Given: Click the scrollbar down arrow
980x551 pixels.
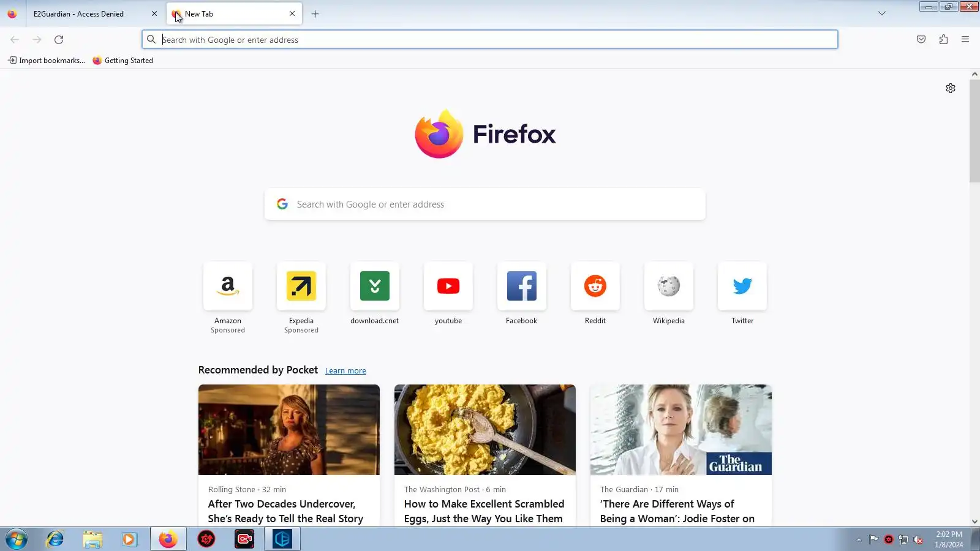Looking at the screenshot, I should tap(974, 522).
